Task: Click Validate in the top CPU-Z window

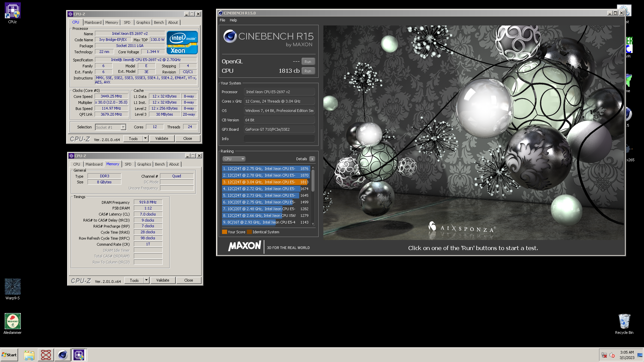Action: pyautogui.click(x=162, y=138)
